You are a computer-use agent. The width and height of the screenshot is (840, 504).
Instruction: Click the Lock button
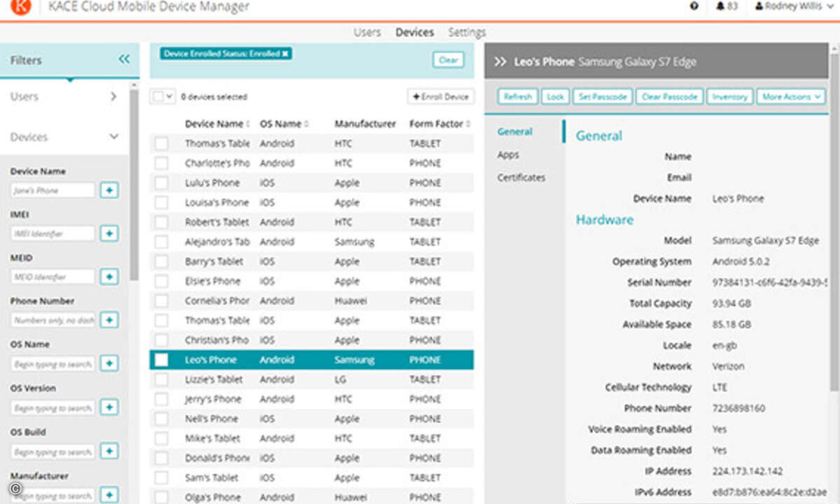(555, 97)
